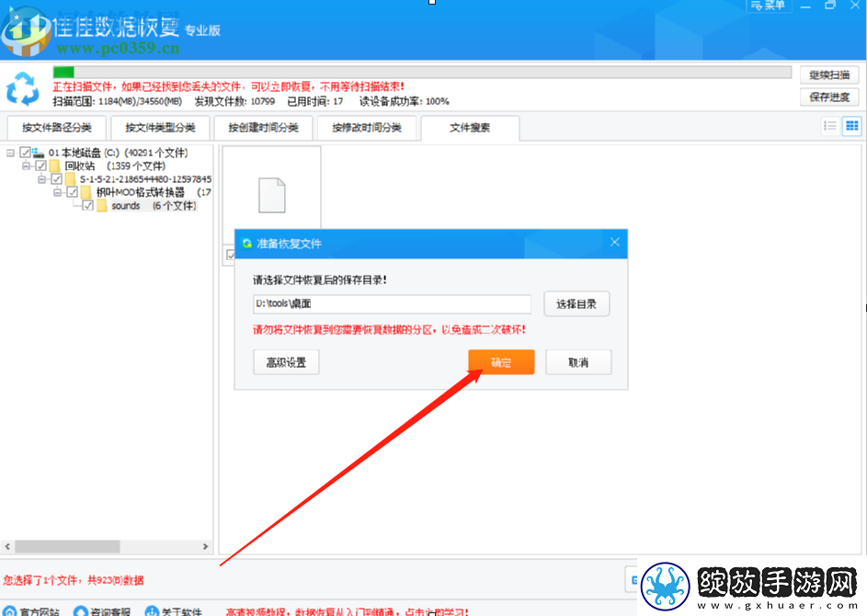The width and height of the screenshot is (867, 616).
Task: Open the 菜单 menu in title bar
Action: pyautogui.click(x=769, y=6)
